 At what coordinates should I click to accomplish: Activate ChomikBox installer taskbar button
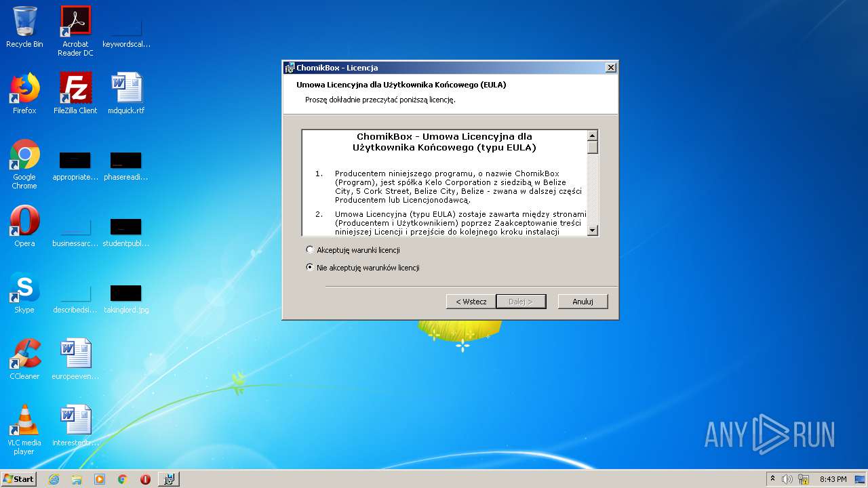pyautogui.click(x=169, y=479)
